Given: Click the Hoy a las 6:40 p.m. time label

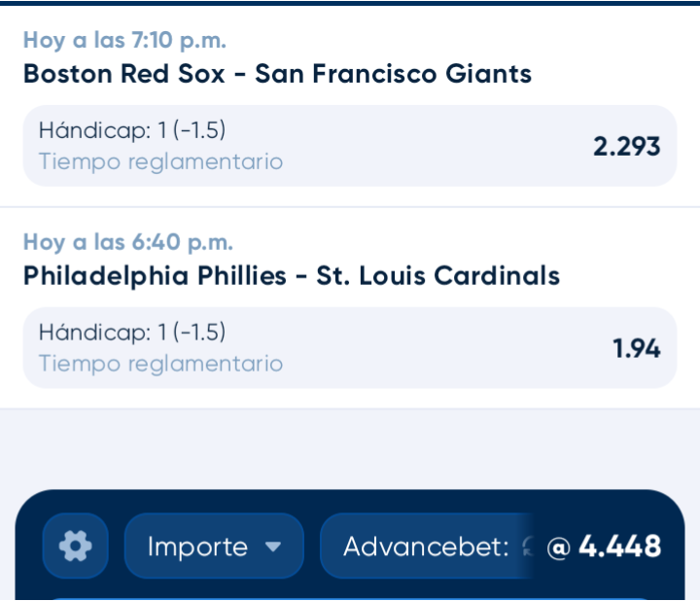Looking at the screenshot, I should [128, 242].
